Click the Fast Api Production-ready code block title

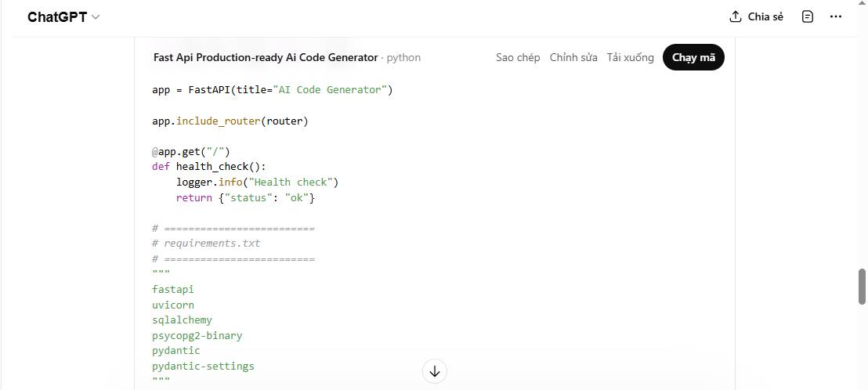click(x=265, y=57)
